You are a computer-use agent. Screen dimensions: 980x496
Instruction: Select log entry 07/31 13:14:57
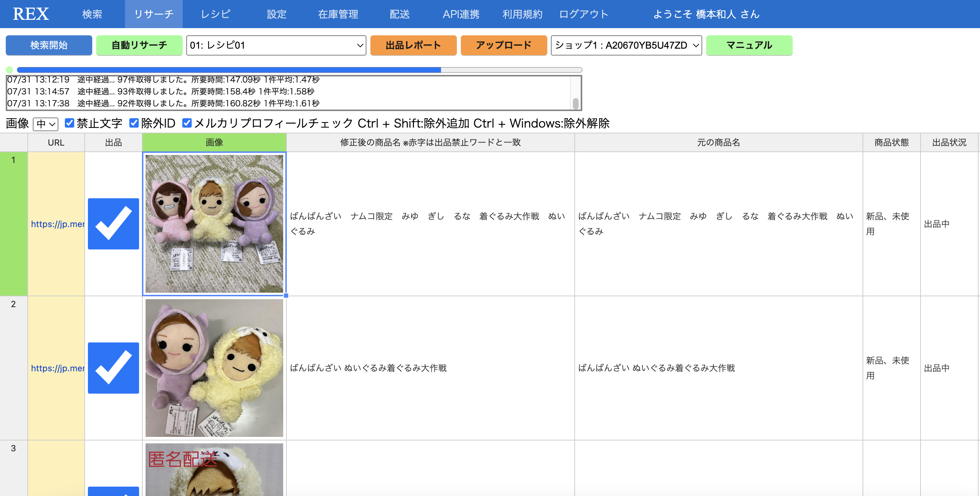161,91
